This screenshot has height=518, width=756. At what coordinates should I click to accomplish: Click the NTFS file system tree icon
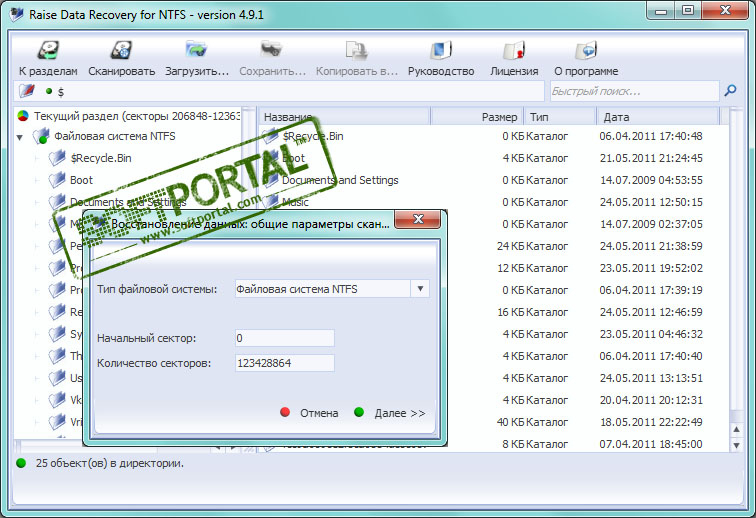(x=41, y=136)
